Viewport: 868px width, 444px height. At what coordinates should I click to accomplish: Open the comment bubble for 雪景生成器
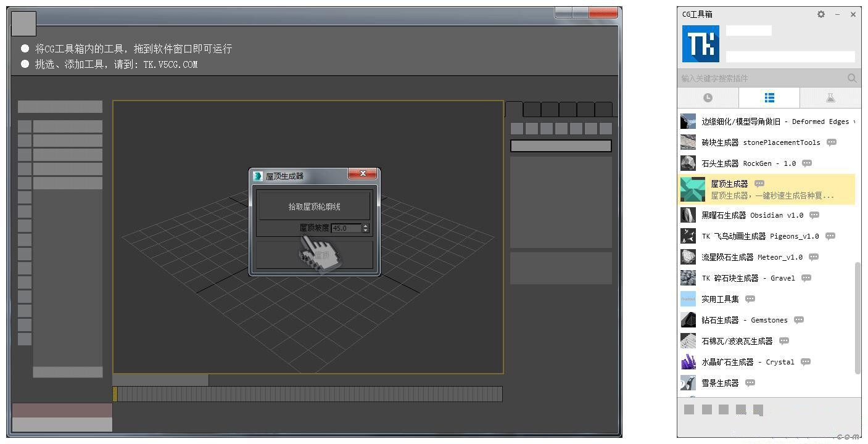point(749,382)
